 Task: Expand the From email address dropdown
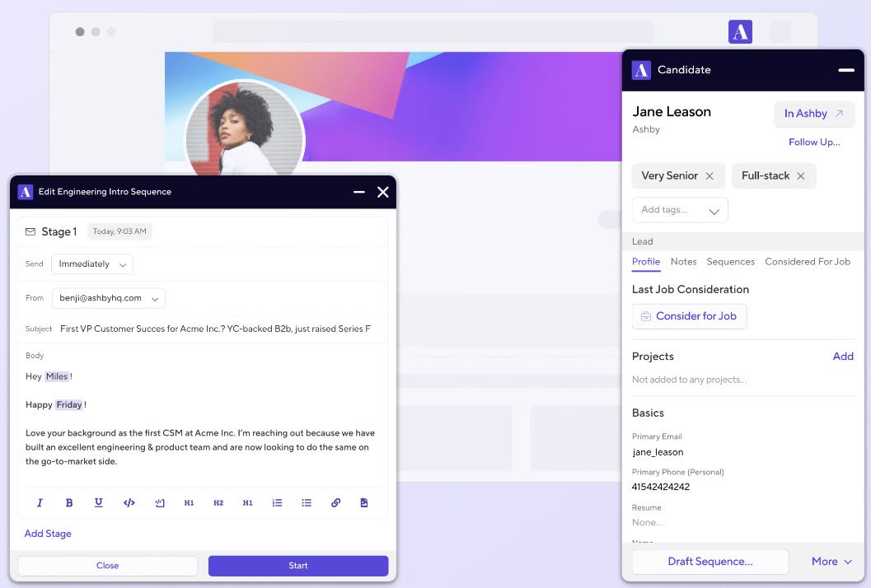click(108, 298)
